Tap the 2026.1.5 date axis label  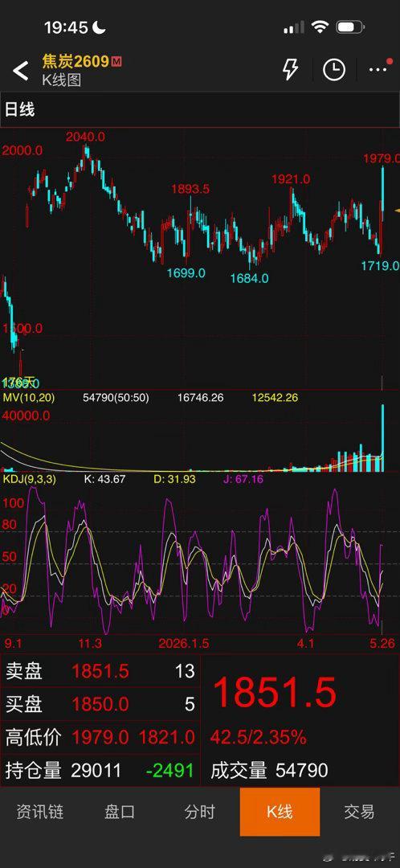click(184, 643)
